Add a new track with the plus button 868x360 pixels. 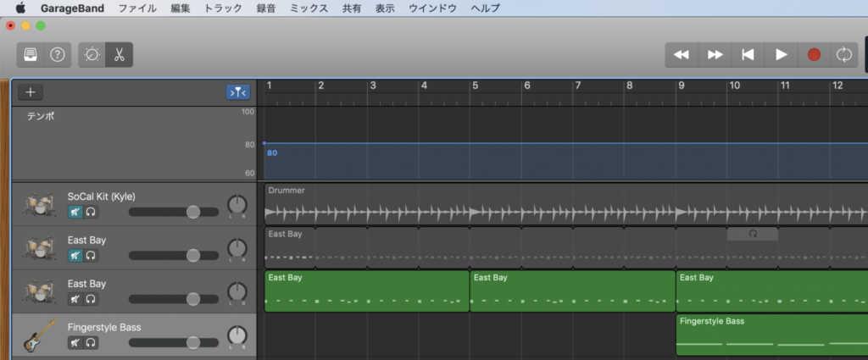tap(31, 92)
